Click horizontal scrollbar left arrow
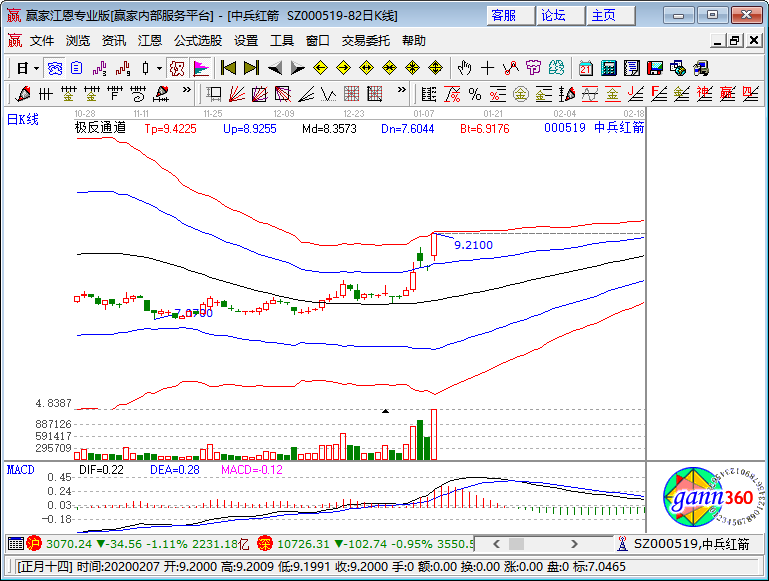The image size is (769, 581). 496,544
